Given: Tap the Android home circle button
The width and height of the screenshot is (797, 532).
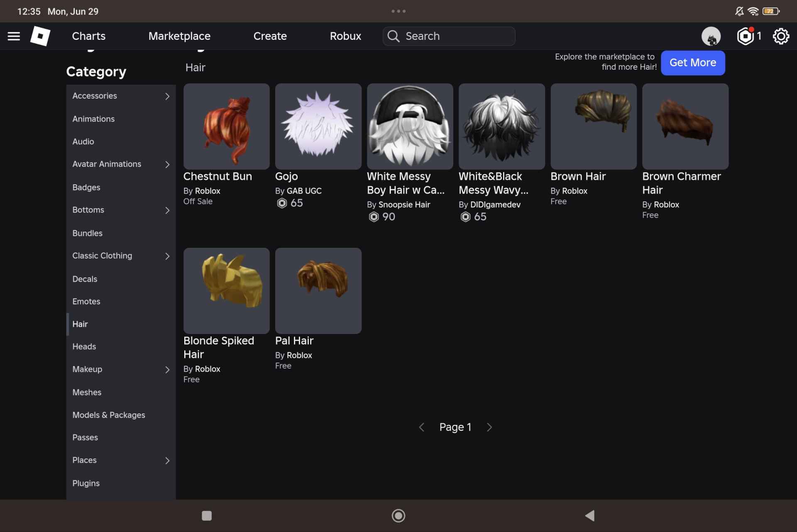Looking at the screenshot, I should pyautogui.click(x=398, y=515).
